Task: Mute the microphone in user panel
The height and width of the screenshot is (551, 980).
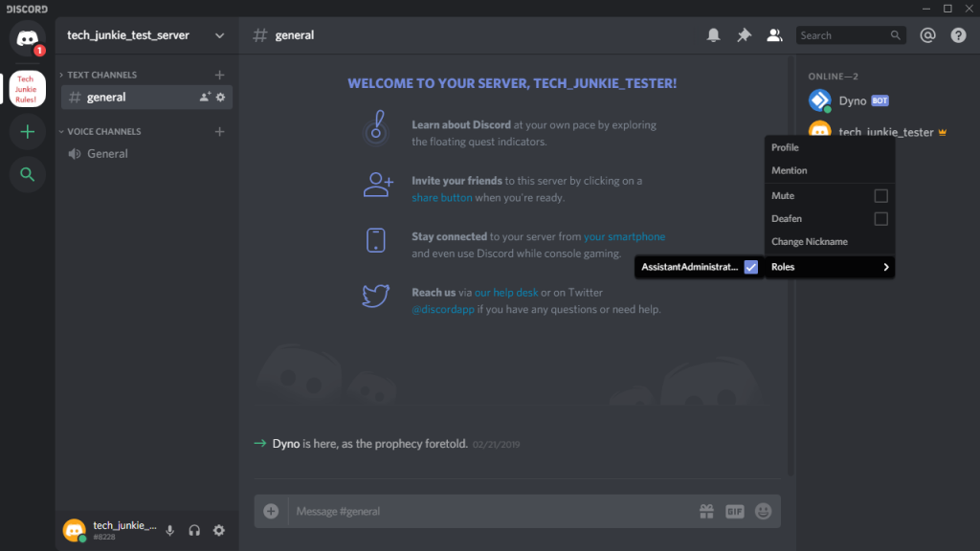Action: 170,530
